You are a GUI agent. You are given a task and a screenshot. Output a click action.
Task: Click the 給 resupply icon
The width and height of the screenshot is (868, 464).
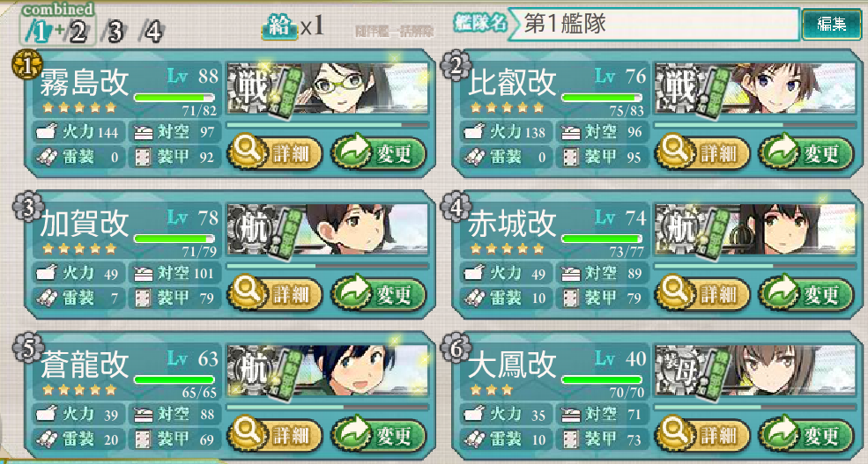click(279, 26)
